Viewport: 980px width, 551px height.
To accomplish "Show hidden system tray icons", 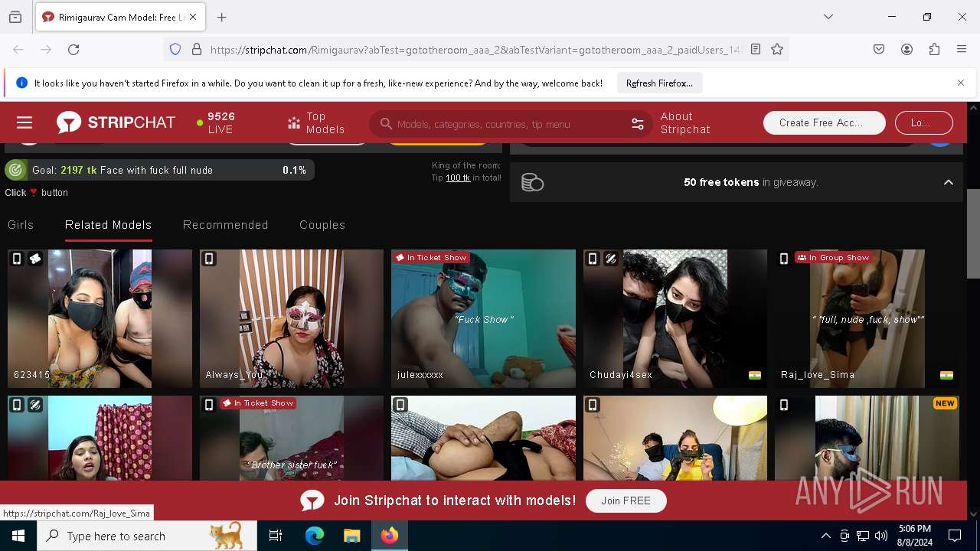I will coord(826,536).
